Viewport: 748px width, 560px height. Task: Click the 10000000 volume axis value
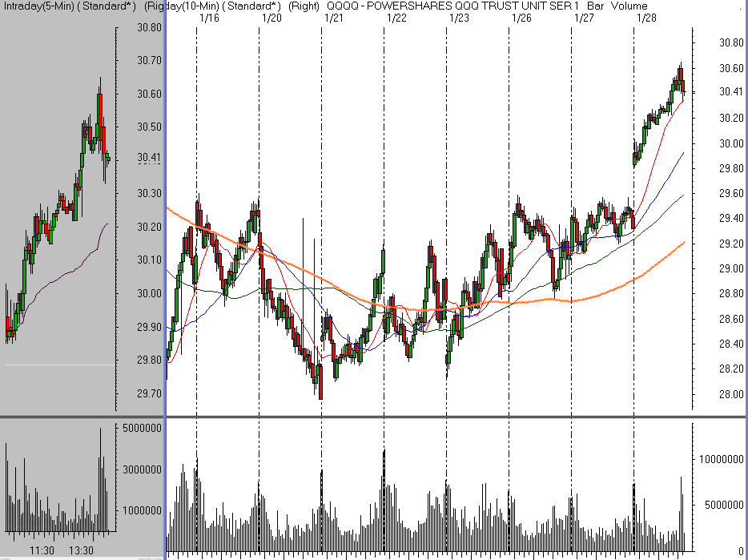(722, 459)
